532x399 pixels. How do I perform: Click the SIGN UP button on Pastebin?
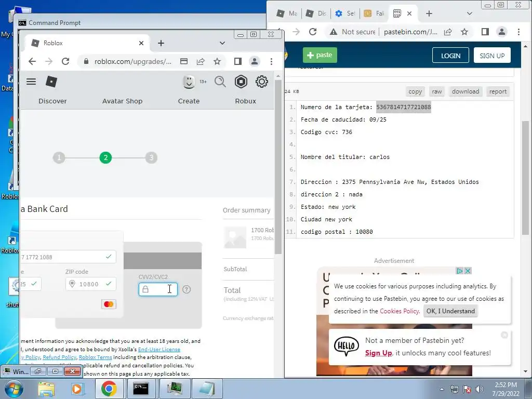point(492,55)
